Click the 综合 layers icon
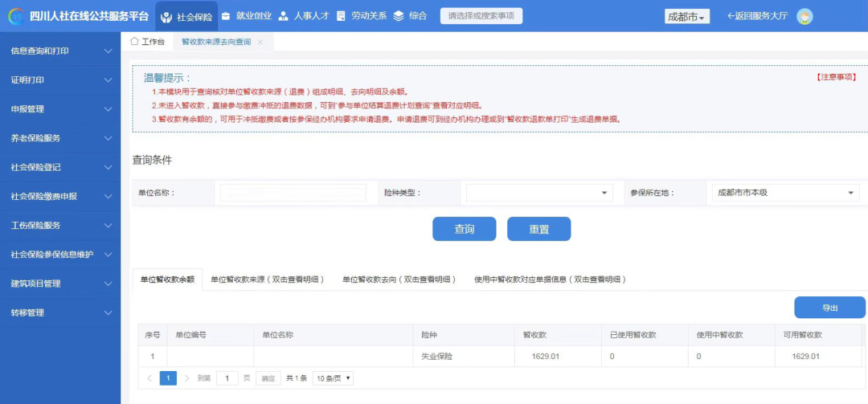Screen dimensions: 868x404 pyautogui.click(x=399, y=16)
